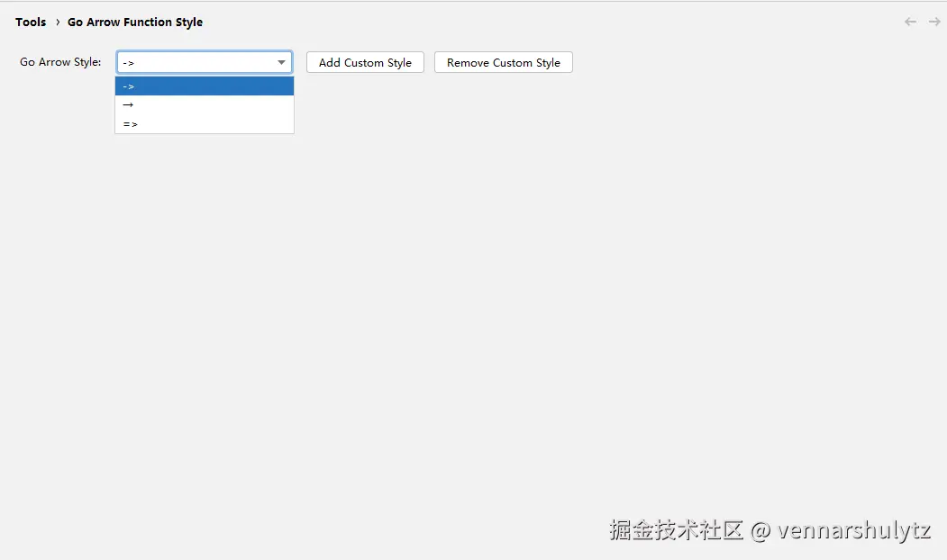Click the Tools breadcrumb

[x=31, y=23]
